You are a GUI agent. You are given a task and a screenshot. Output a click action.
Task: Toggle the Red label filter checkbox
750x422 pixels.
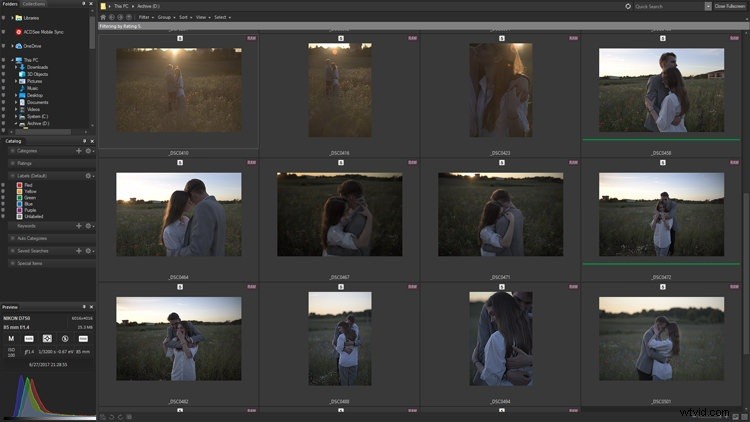[3, 185]
